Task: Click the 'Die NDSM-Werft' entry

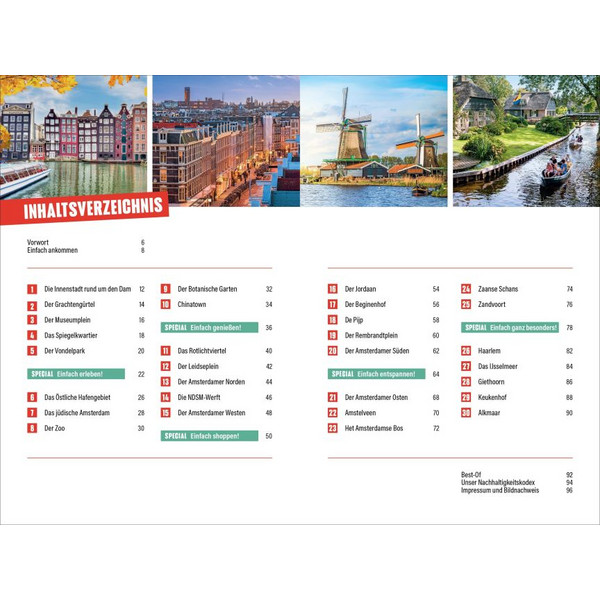Action: pyautogui.click(x=199, y=397)
